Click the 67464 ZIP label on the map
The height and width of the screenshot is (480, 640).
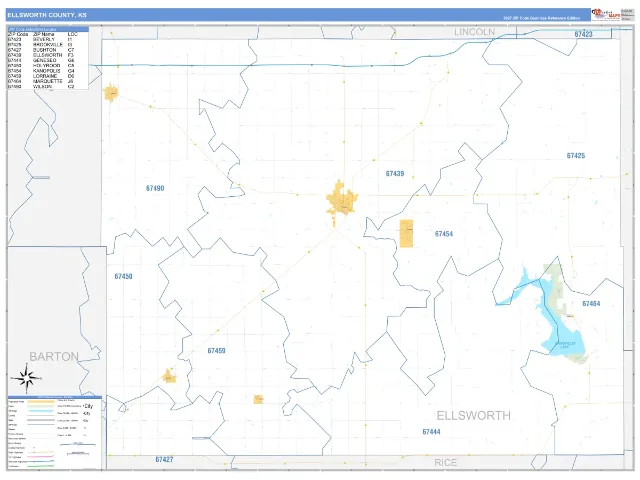pyautogui.click(x=591, y=303)
